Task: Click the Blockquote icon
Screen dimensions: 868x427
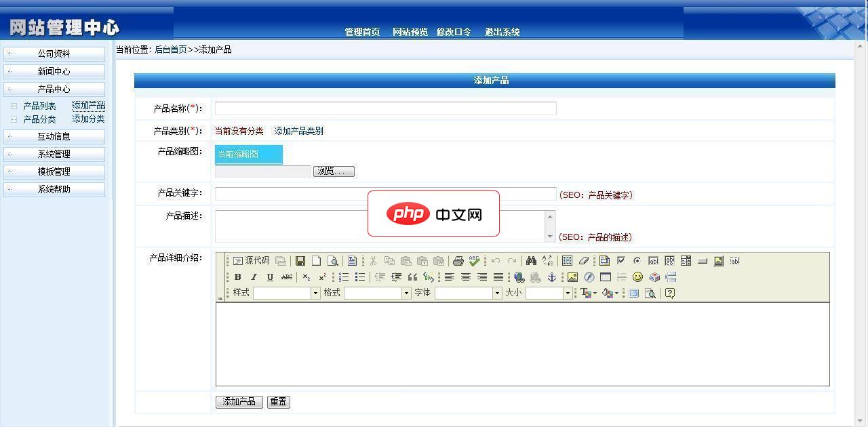Action: tap(412, 277)
